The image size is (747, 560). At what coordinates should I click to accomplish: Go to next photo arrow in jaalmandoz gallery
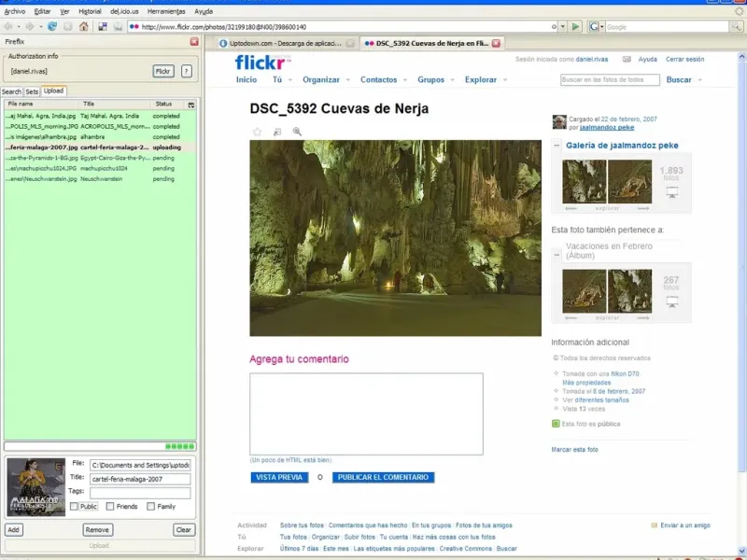click(x=643, y=208)
